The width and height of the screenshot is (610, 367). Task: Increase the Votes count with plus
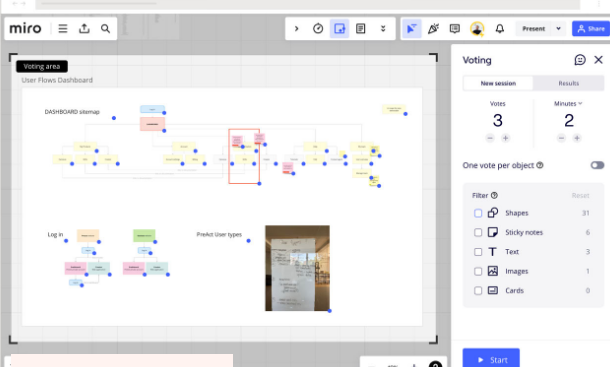(x=505, y=138)
